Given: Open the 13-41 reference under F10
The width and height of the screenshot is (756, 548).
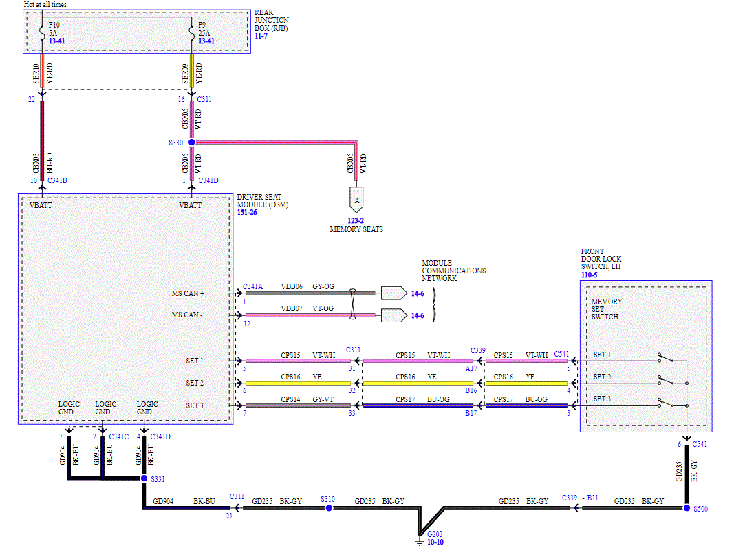Looking at the screenshot, I should click(x=56, y=41).
